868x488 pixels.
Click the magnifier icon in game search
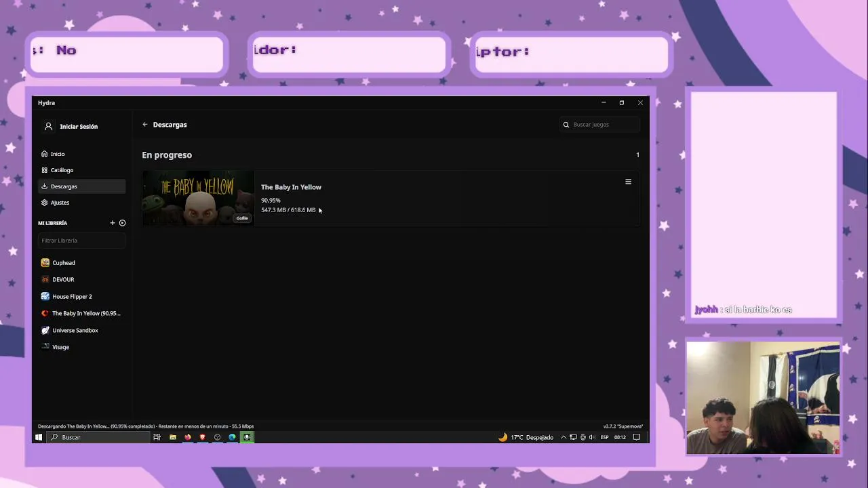[x=566, y=125]
